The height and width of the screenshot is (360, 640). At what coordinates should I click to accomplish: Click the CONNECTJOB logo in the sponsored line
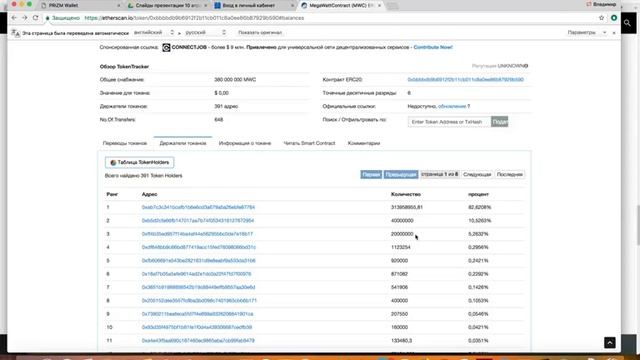coord(166,47)
